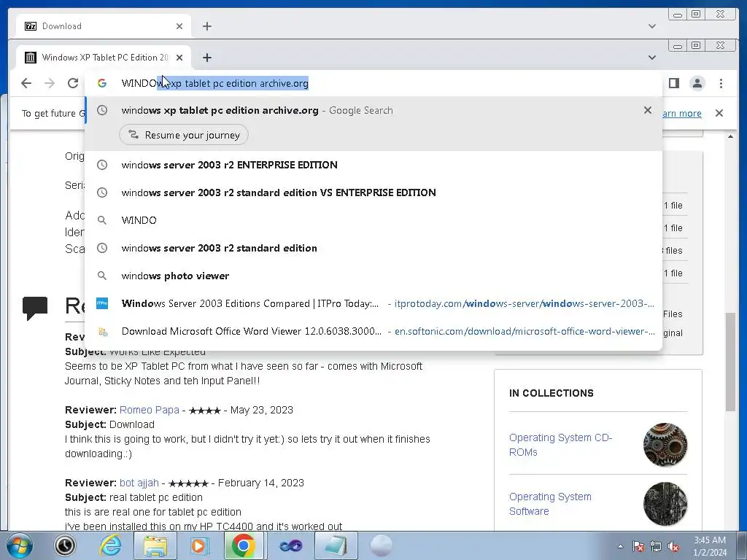Screen dimensions: 747x560
Task: Close the Download tab in background window
Action: click(x=179, y=26)
